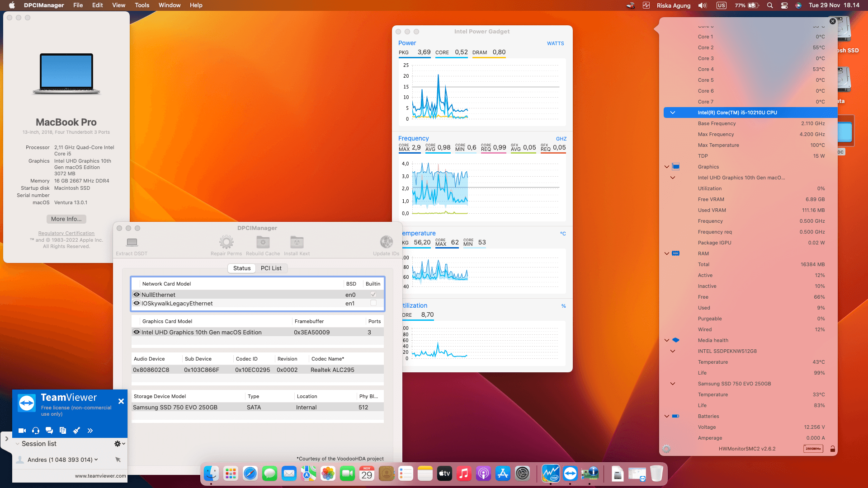This screenshot has height=488, width=868.
Task: Click Extract DSDT icon in DPCIManager toolbar
Action: click(132, 242)
